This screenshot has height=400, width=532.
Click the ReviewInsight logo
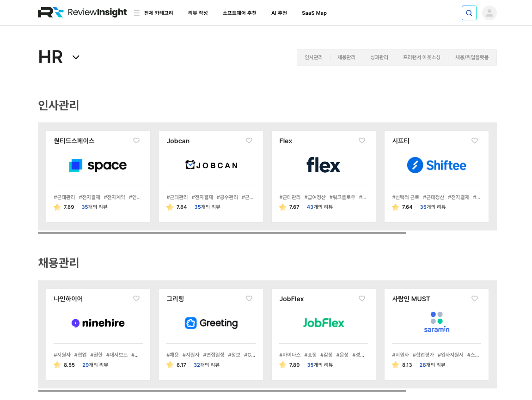click(x=82, y=12)
